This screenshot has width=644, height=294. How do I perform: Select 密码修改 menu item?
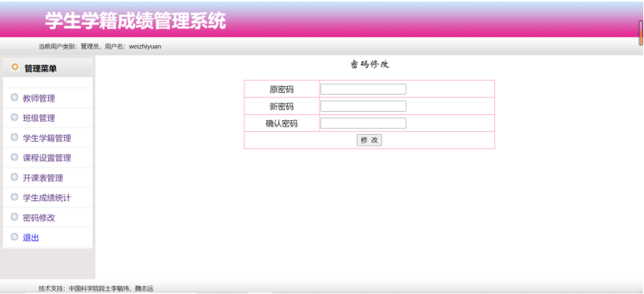39,218
